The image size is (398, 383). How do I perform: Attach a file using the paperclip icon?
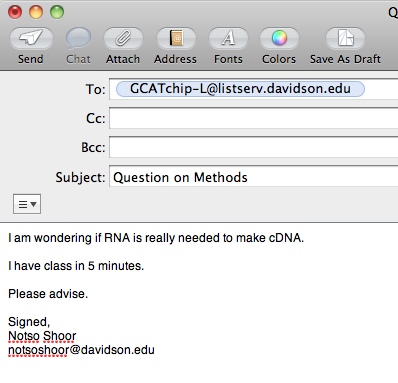tap(123, 38)
